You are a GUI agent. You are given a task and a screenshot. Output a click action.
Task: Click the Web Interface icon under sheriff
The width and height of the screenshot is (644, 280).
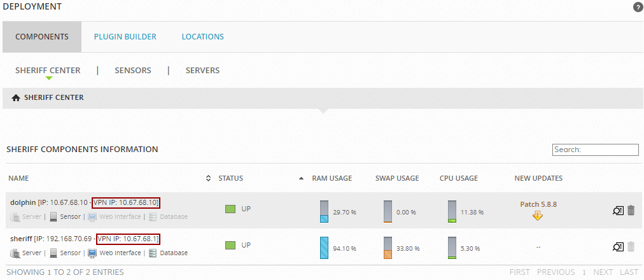coord(92,253)
